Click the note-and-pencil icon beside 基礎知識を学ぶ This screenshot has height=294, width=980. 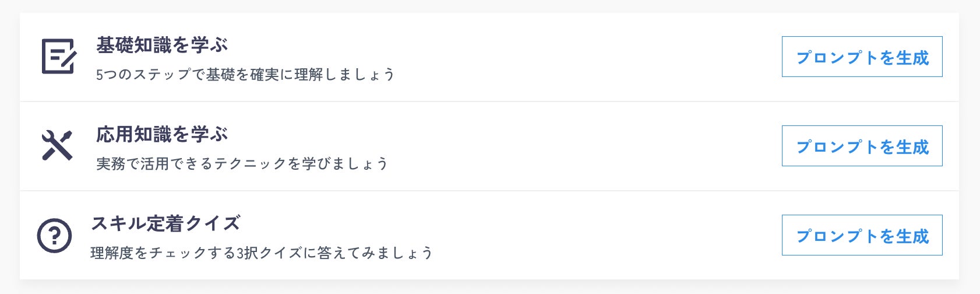coord(58,57)
